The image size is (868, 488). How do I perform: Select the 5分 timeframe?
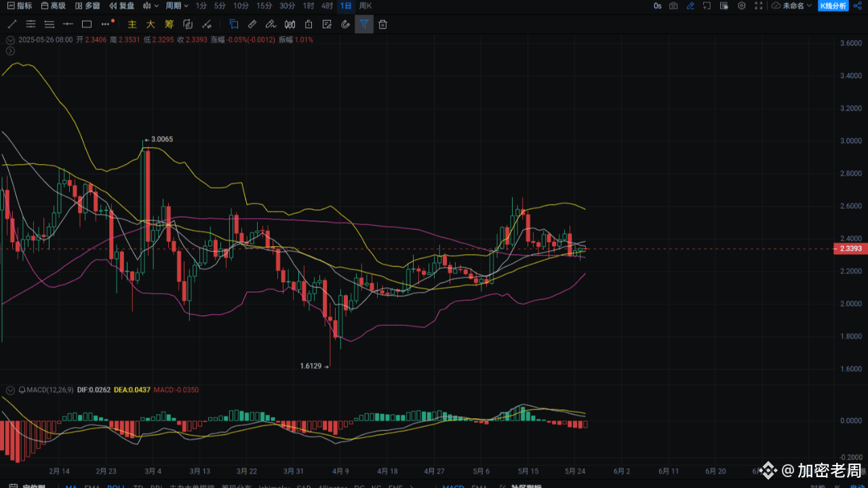(220, 5)
